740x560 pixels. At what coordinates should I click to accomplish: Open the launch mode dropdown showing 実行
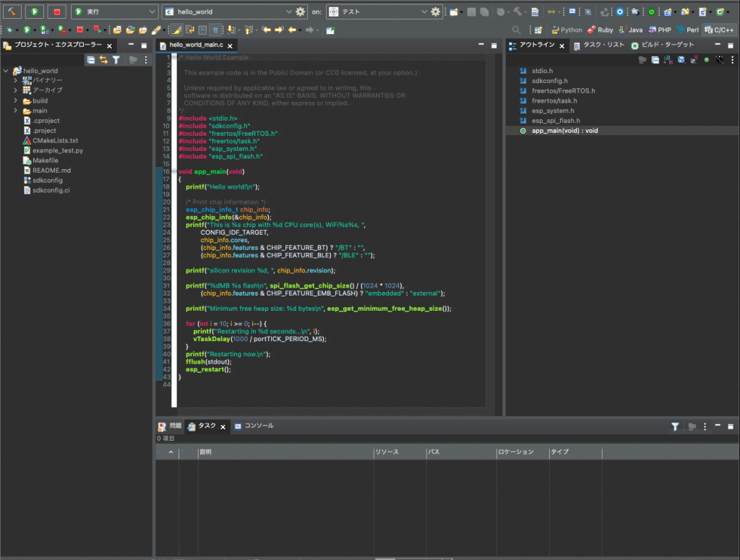click(113, 12)
